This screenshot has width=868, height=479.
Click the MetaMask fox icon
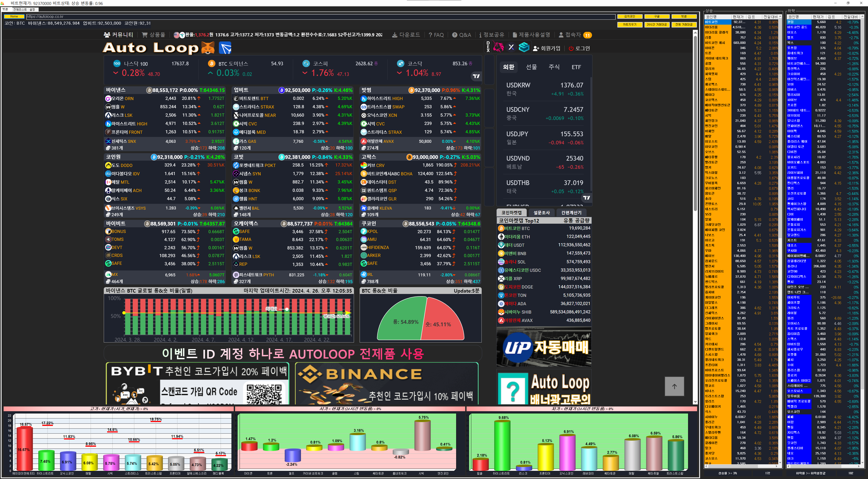click(x=208, y=48)
